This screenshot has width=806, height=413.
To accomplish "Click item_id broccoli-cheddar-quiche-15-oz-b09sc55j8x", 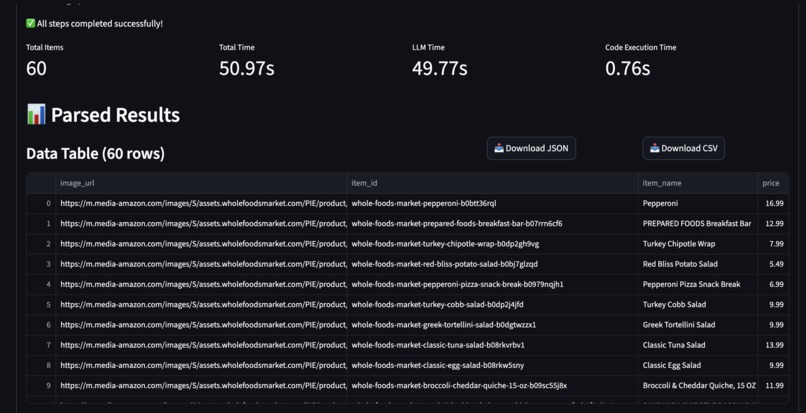I will pyautogui.click(x=492, y=386).
